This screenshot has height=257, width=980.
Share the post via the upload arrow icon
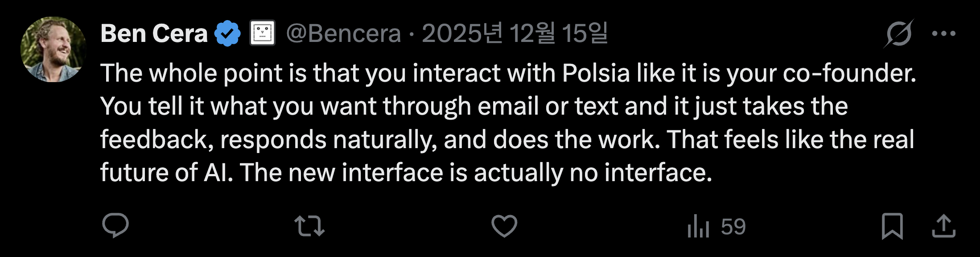[x=943, y=226]
